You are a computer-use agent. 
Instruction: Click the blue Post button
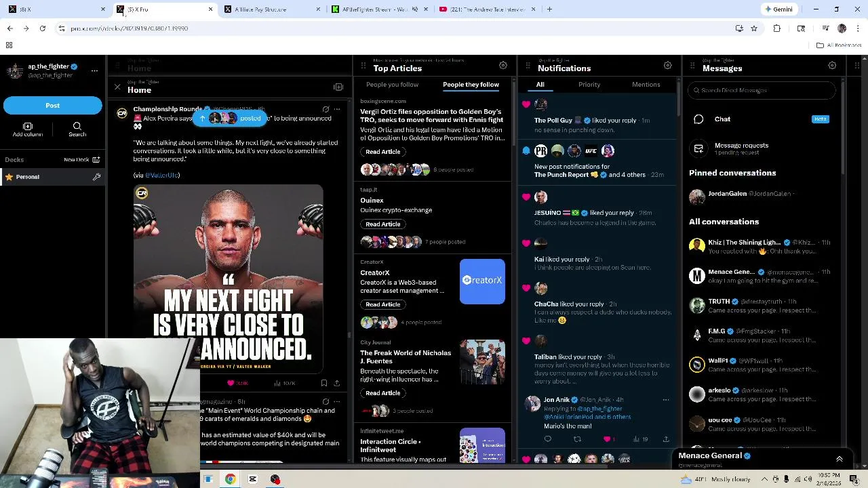click(53, 105)
